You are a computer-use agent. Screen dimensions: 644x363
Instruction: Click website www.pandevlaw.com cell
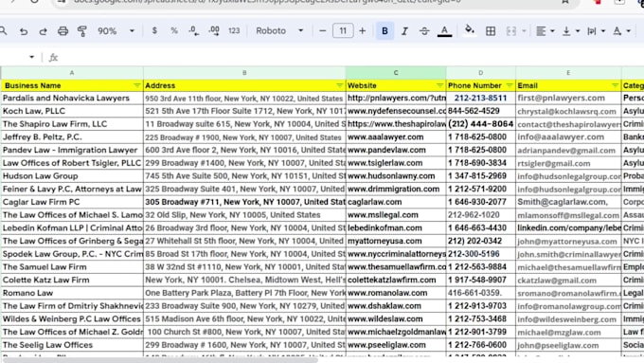(x=396, y=150)
